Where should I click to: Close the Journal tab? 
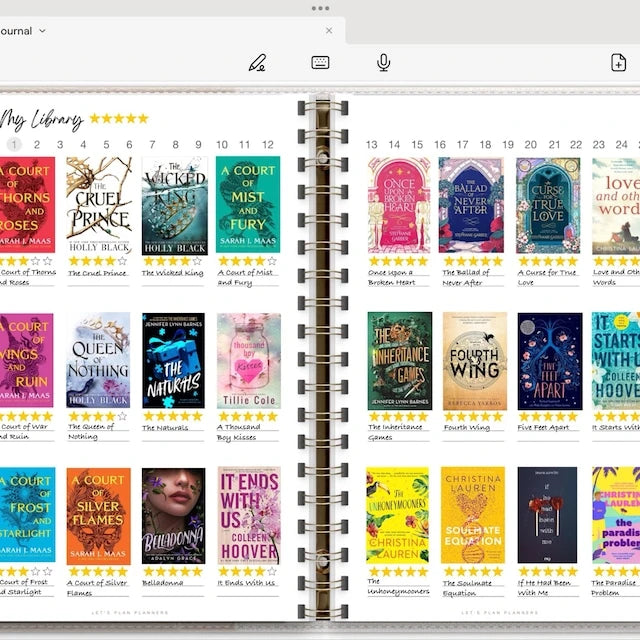(x=329, y=31)
